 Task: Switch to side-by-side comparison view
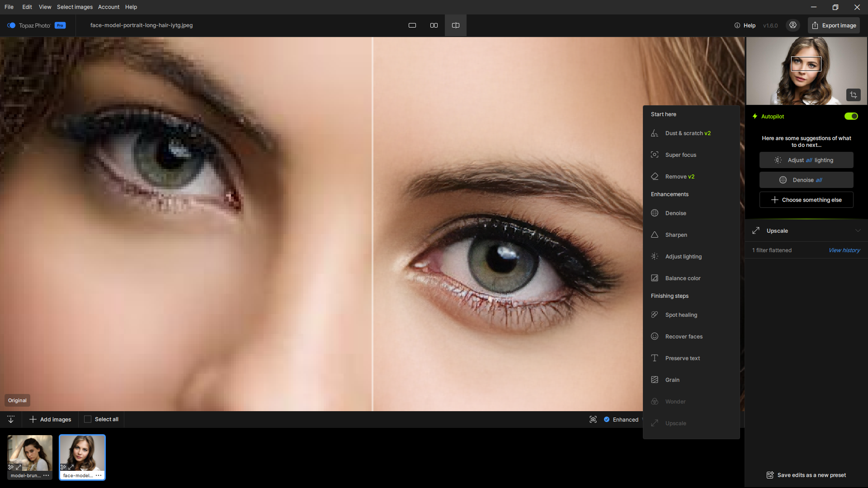pyautogui.click(x=434, y=25)
